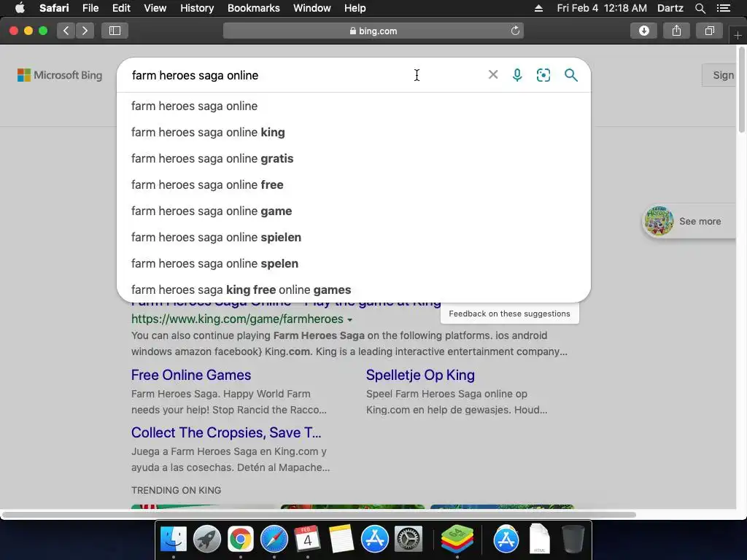Open the View menu
Screen dimensions: 747x560
155,8
